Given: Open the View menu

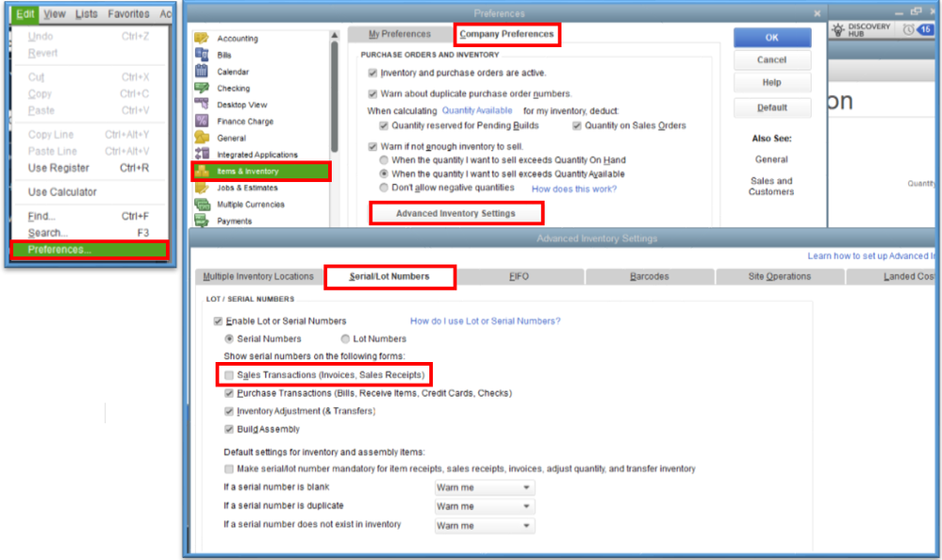Looking at the screenshot, I should coord(55,14).
